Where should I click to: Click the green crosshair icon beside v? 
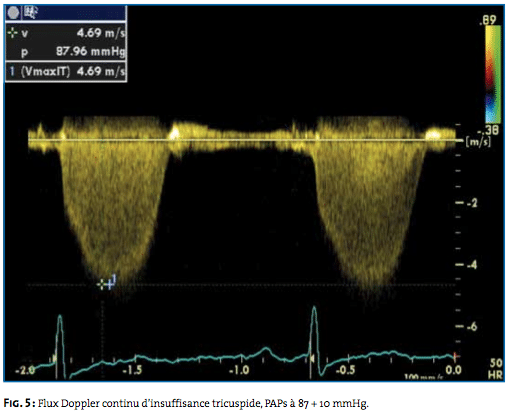click(12, 33)
